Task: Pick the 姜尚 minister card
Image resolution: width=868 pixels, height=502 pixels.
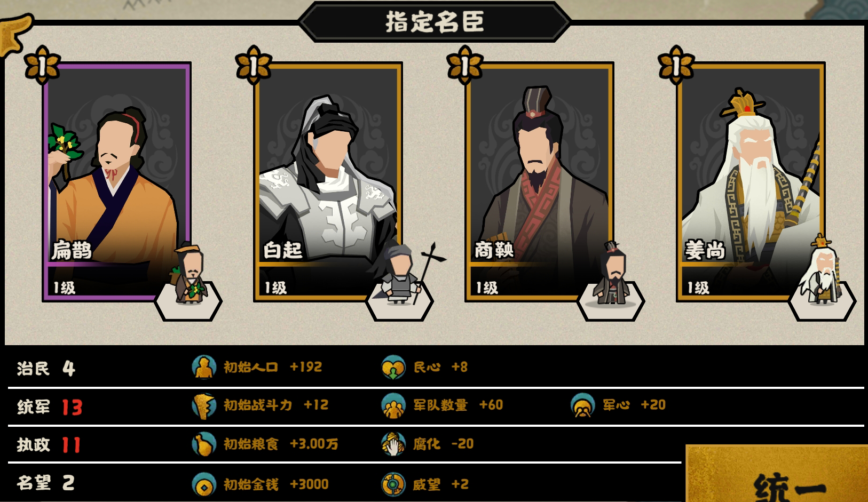Action: [751, 182]
